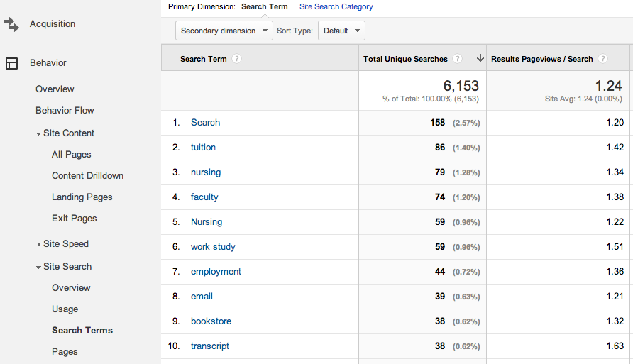Click the descending sort arrow icon

pyautogui.click(x=480, y=59)
